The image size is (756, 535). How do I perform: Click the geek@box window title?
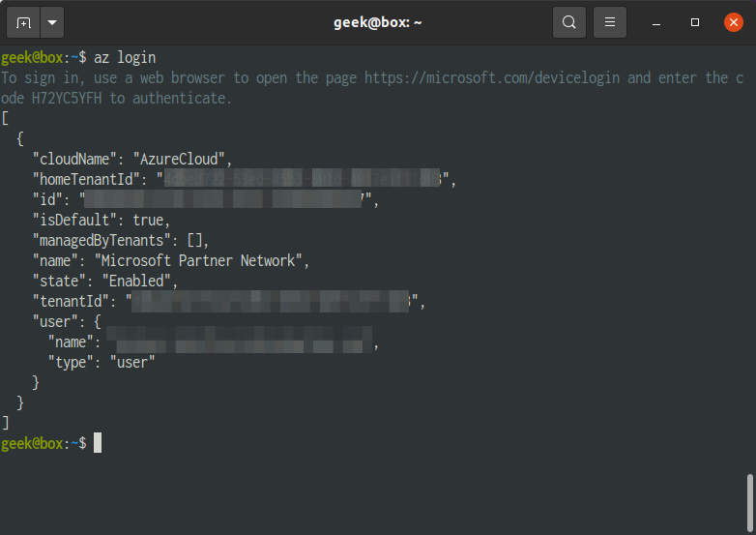click(x=378, y=22)
